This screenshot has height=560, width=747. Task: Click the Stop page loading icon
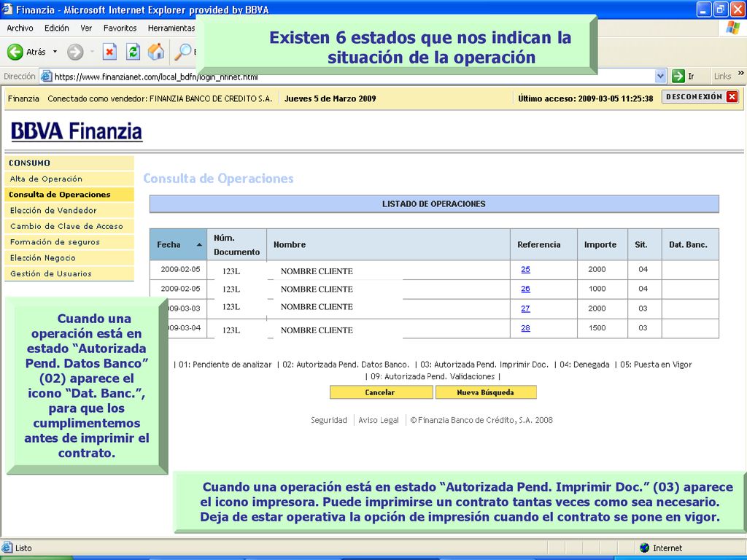(109, 52)
